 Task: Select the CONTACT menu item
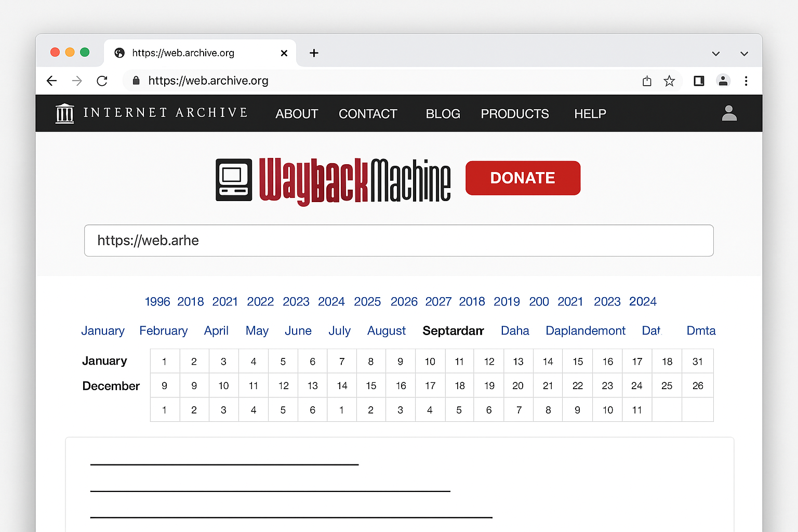point(368,113)
